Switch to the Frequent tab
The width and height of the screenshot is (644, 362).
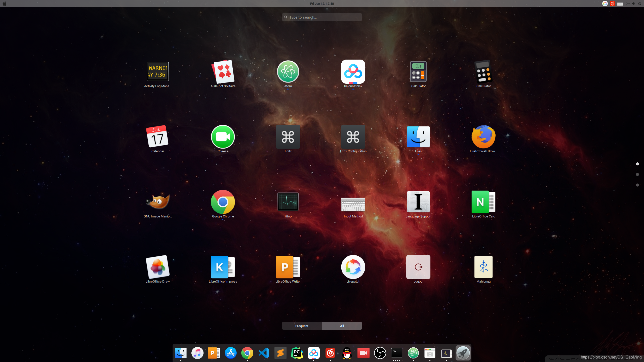point(302,326)
